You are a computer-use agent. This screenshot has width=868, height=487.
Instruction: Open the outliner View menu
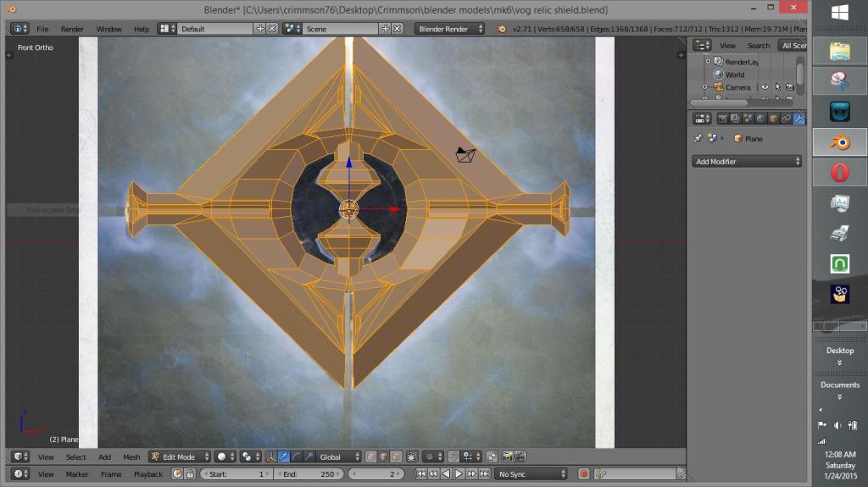pos(727,46)
